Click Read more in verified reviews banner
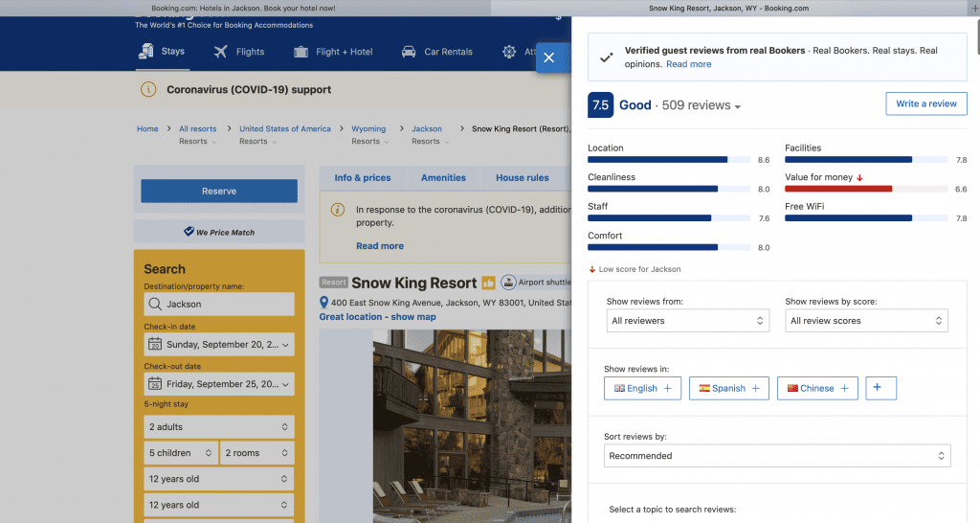Viewport: 980px width, 523px height. tap(689, 64)
